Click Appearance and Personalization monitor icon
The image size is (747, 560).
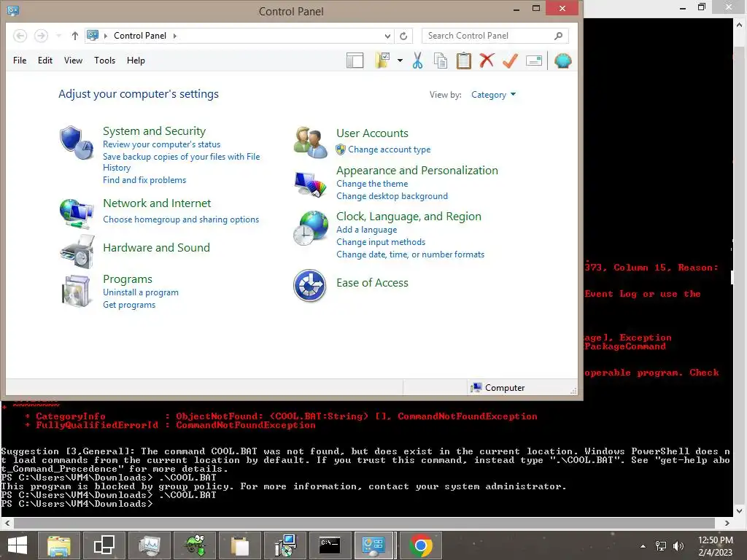click(311, 184)
